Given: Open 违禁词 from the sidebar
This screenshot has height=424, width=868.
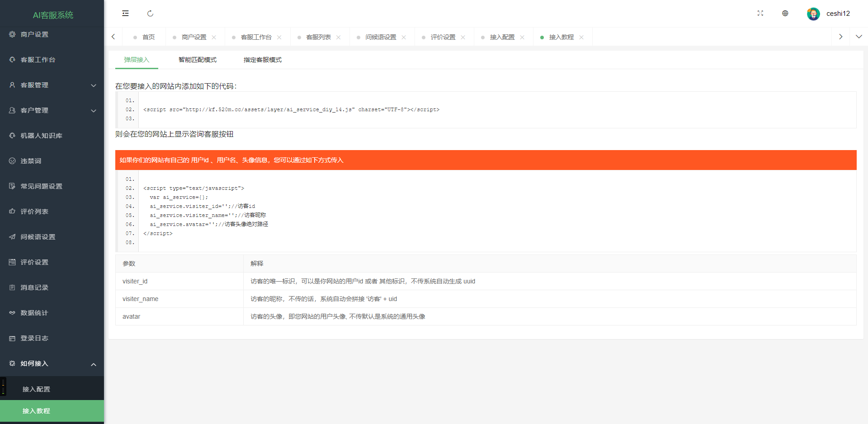Looking at the screenshot, I should (12, 160).
